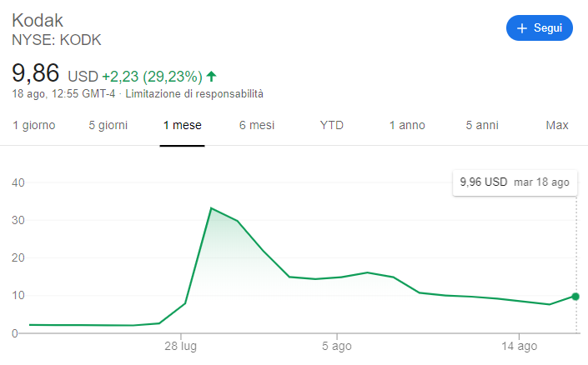
Task: Click the Kodak company title
Action: (38, 20)
